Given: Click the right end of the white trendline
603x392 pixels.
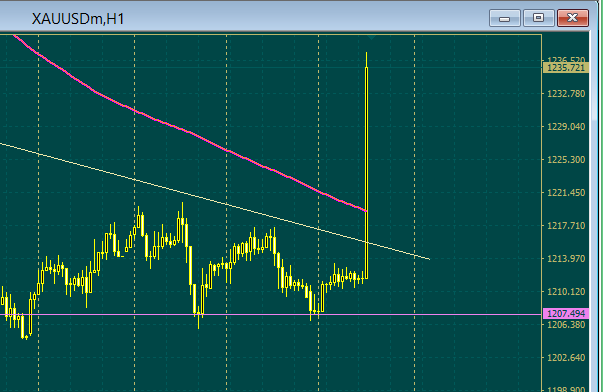Looking at the screenshot, I should click(429, 259).
